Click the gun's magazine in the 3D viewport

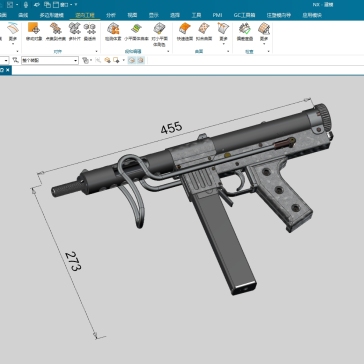(224, 243)
